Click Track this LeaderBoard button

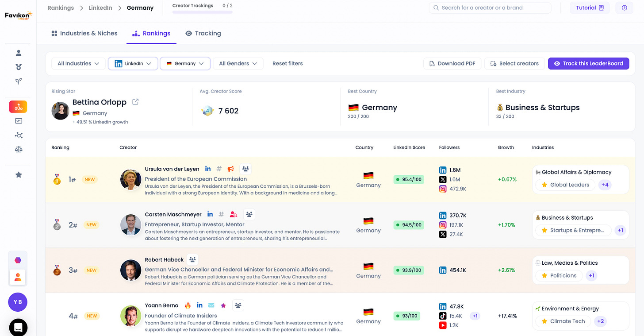[588, 63]
